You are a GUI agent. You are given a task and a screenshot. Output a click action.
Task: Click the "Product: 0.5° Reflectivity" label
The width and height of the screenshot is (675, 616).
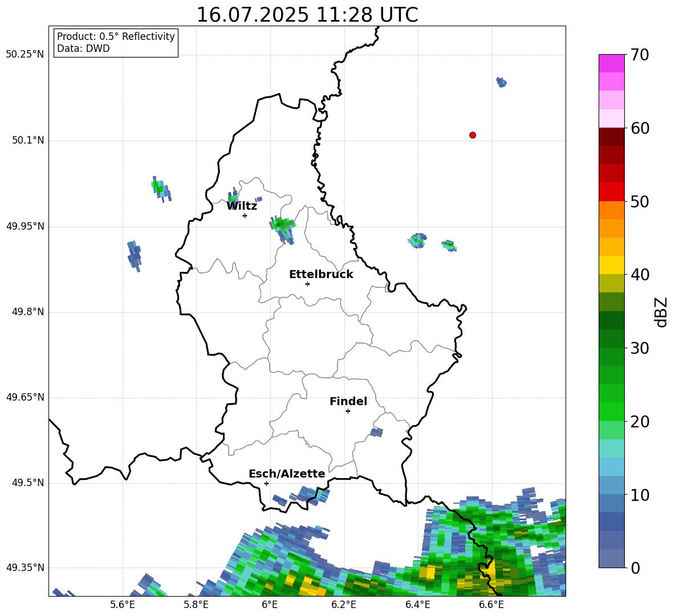(116, 36)
